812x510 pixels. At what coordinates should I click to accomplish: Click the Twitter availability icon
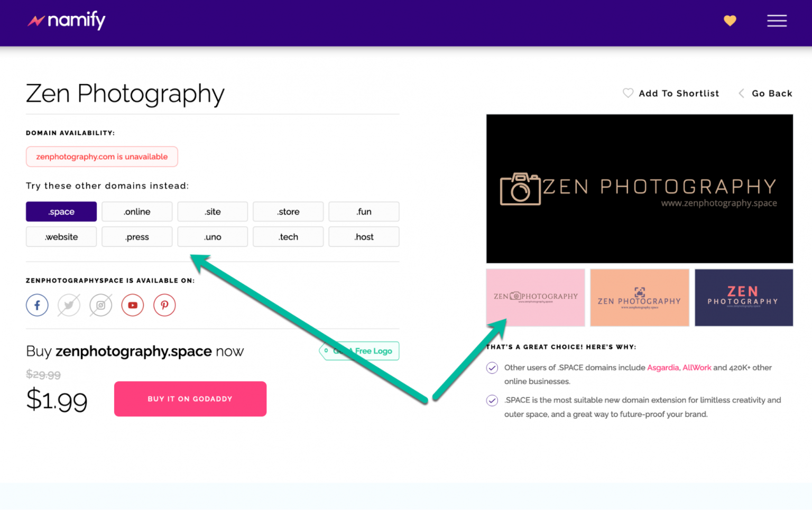(69, 305)
